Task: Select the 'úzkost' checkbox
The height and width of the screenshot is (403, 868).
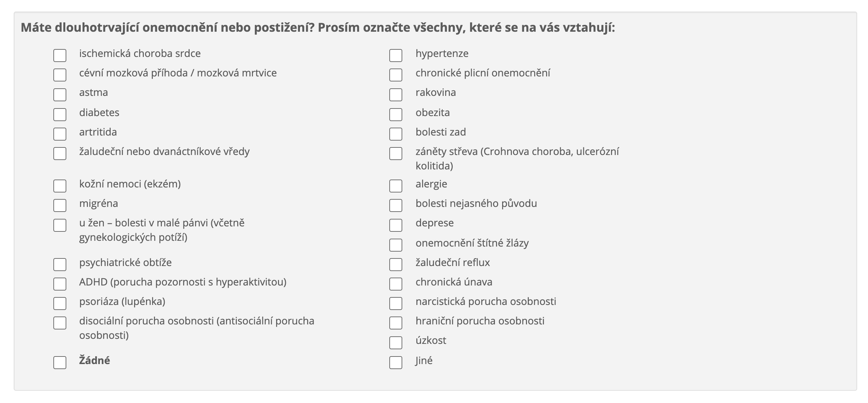Action: (396, 343)
